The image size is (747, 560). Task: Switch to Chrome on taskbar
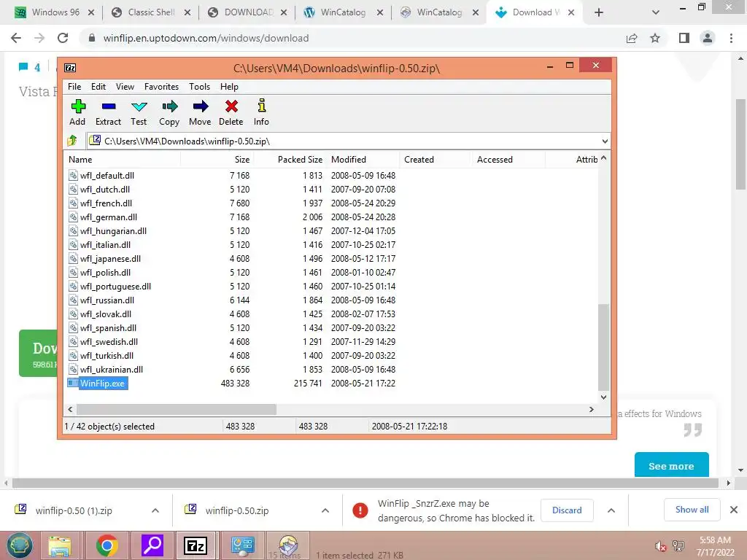(x=107, y=545)
